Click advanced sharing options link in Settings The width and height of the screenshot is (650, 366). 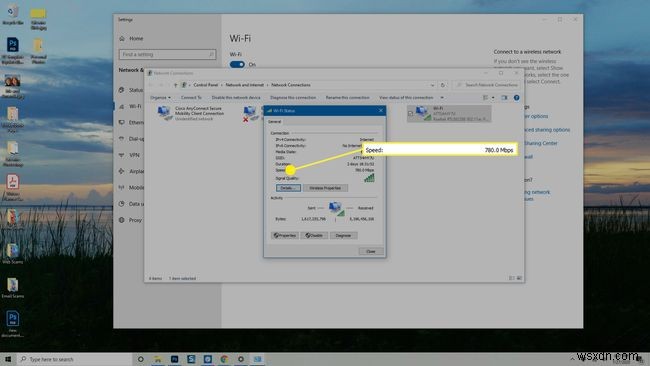point(547,130)
